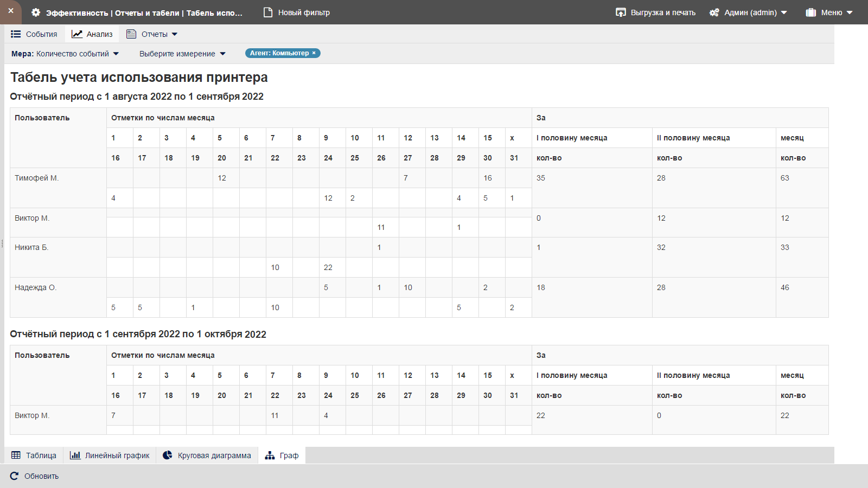
Task: Close the panel with the X button
Action: [x=11, y=11]
